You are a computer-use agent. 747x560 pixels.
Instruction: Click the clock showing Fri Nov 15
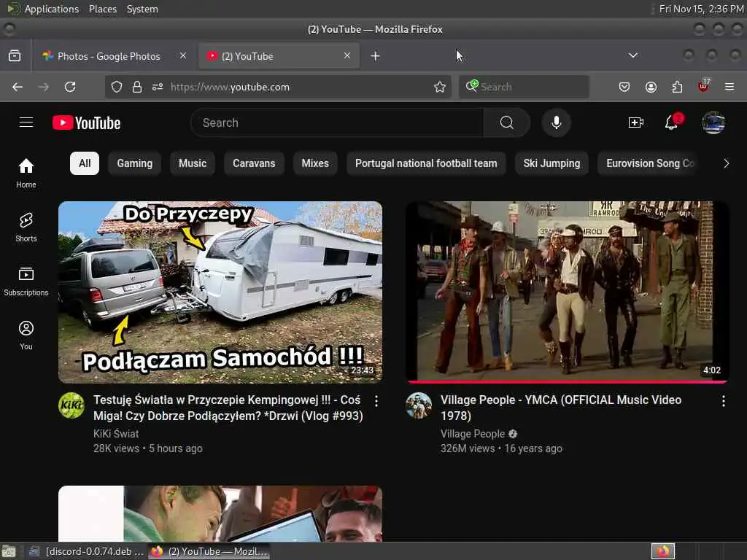tap(701, 9)
